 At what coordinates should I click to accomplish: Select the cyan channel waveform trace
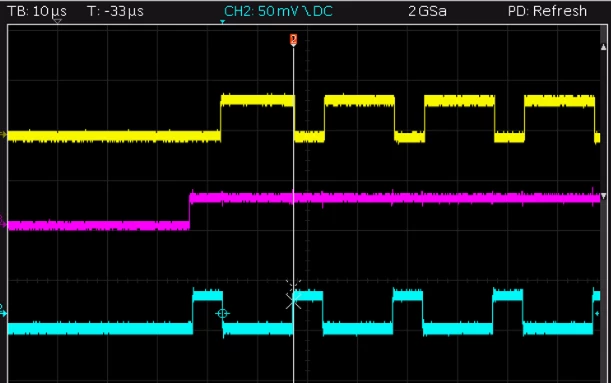pyautogui.click(x=304, y=312)
